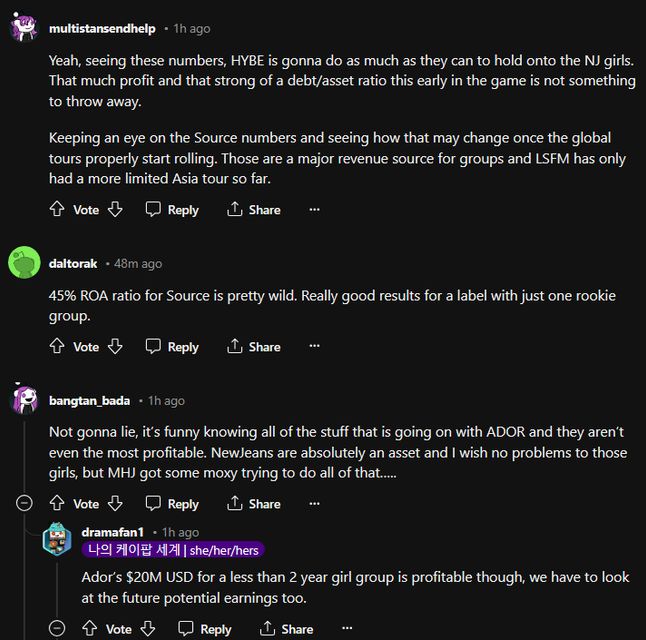Collapse bangtan_bada's comment thread

tap(25, 504)
